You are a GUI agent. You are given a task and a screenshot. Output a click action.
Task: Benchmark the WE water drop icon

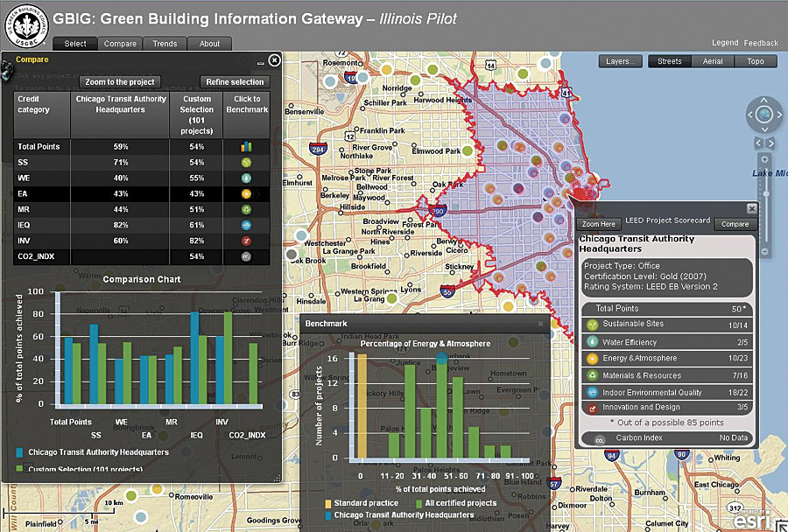[x=246, y=178]
